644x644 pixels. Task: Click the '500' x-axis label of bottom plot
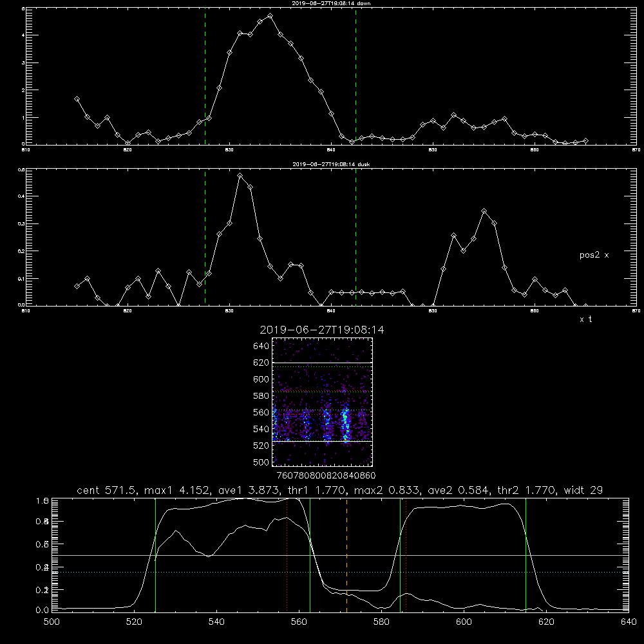pyautogui.click(x=52, y=622)
